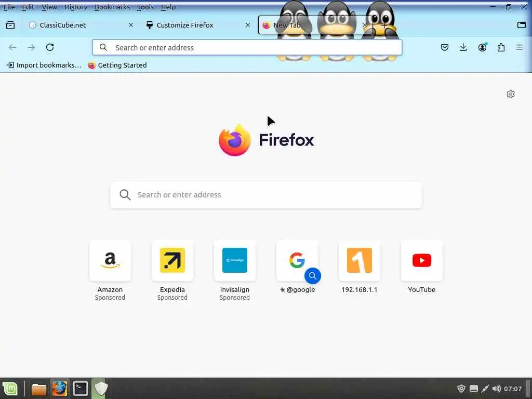
Task: Open the Edit menu
Action: (x=29, y=7)
